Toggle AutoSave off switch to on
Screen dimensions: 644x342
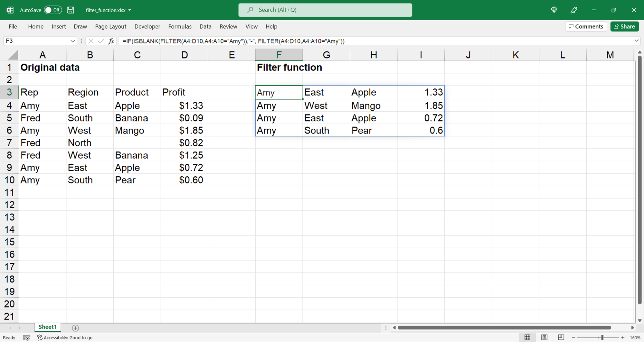click(52, 10)
